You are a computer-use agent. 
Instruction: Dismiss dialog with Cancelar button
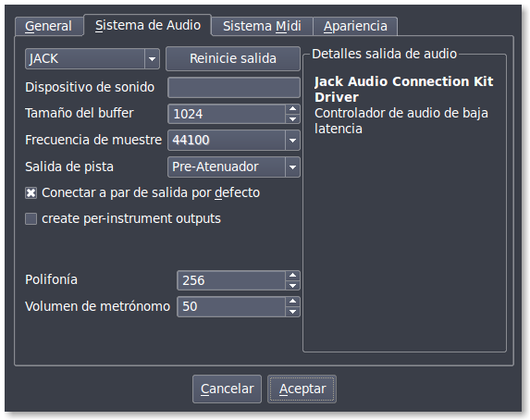point(228,389)
